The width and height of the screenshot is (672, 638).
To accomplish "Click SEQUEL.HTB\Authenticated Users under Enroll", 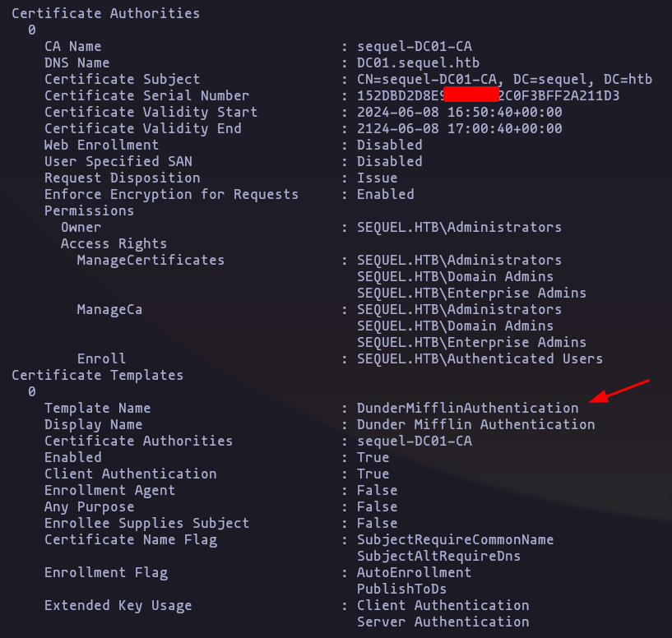I will pyautogui.click(x=480, y=358).
